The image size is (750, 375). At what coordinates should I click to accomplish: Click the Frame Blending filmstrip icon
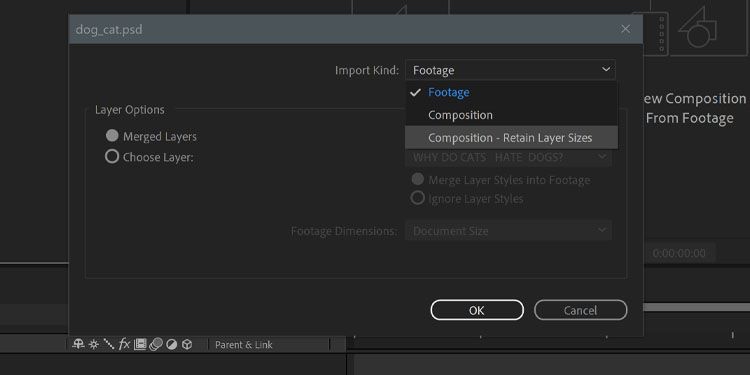point(140,344)
